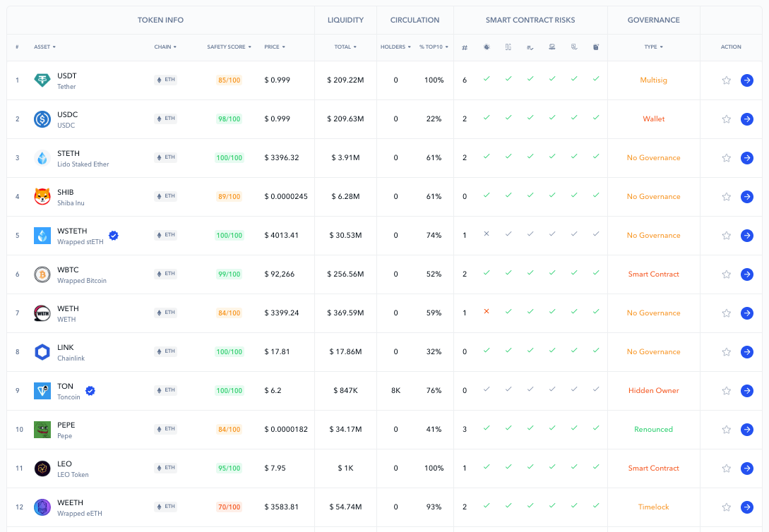
Task: Star LINK as favorite
Action: [x=727, y=352]
